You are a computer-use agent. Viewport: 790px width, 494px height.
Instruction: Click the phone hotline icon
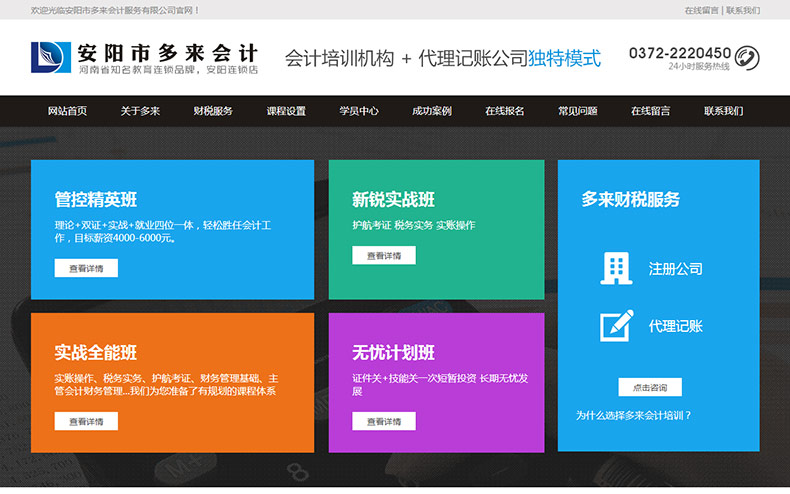[746, 57]
